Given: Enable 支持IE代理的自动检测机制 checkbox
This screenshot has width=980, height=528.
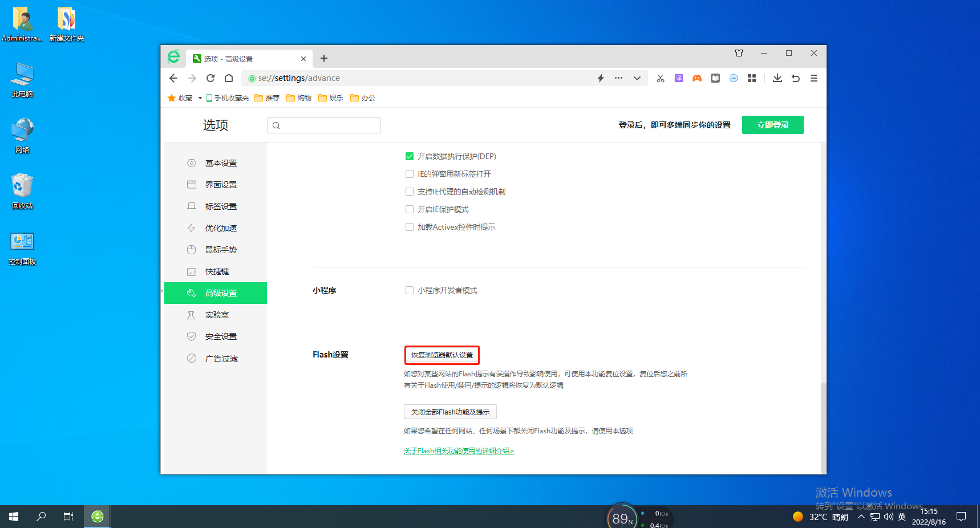Looking at the screenshot, I should (410, 192).
